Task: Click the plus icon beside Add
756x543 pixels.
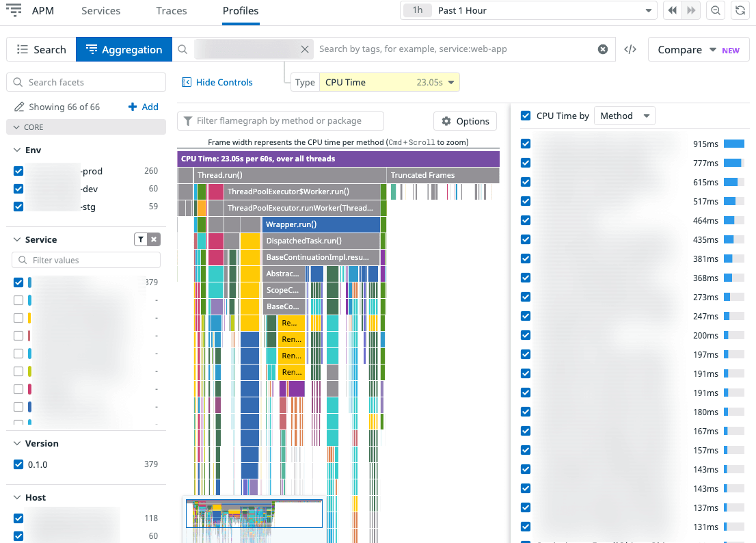Action: [133, 107]
